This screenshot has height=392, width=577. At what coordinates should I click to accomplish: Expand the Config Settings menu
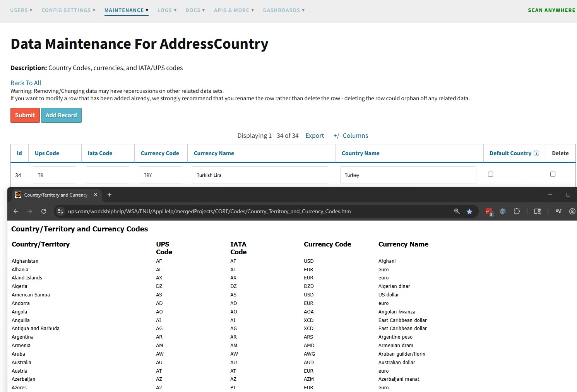click(x=68, y=10)
